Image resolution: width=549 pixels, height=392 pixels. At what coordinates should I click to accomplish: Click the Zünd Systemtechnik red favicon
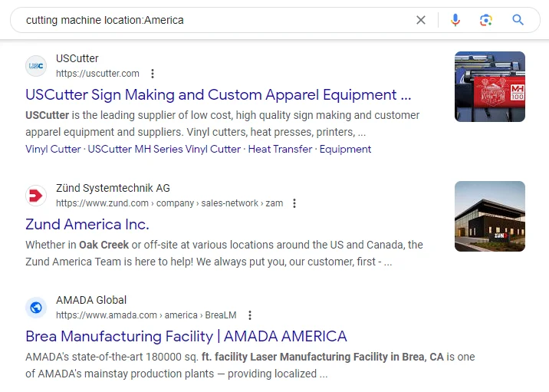click(36, 196)
